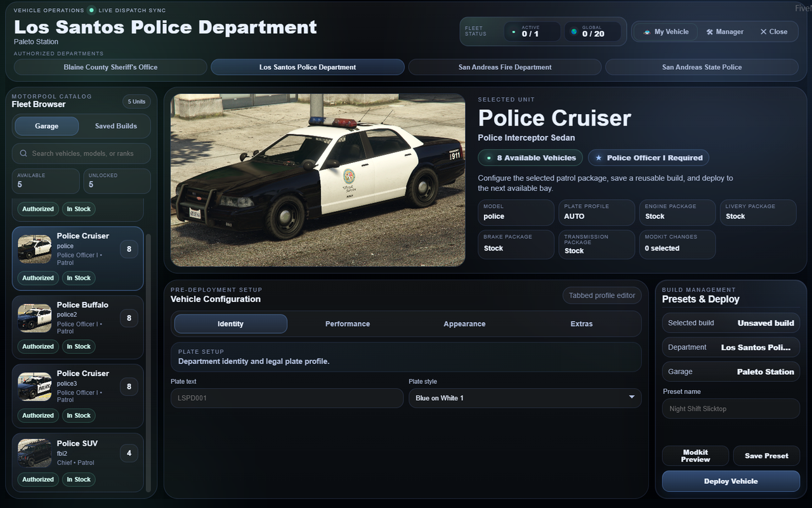Switch to Los Santos Police Department tab
The width and height of the screenshot is (812, 508).
[308, 67]
